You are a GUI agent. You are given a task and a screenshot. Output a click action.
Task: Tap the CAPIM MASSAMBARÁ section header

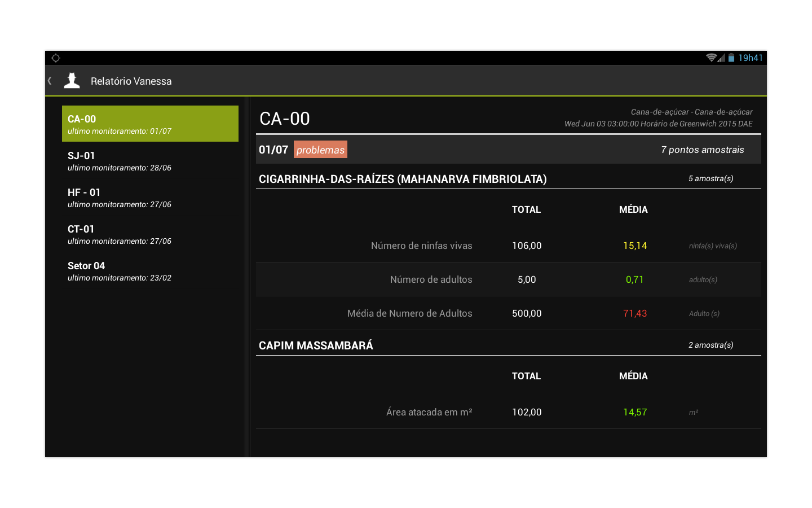316,345
